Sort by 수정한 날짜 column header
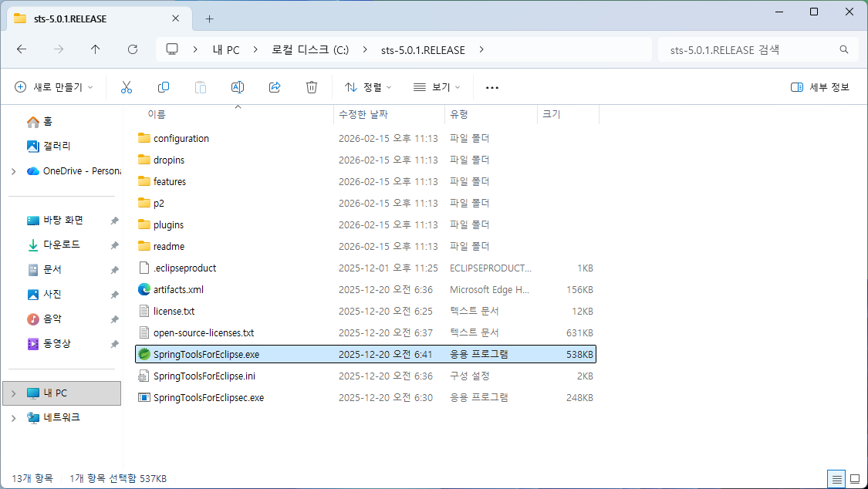Viewport: 868px width, 489px height. [x=363, y=114]
